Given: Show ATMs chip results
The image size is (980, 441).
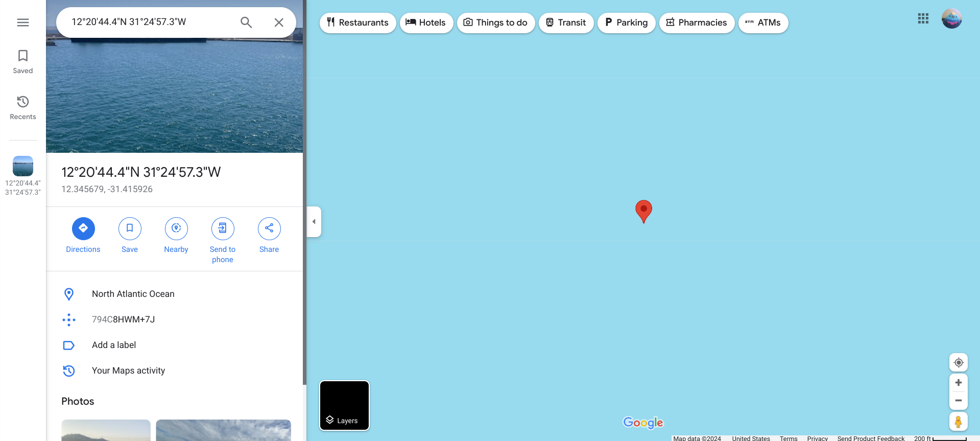Looking at the screenshot, I should pos(763,22).
